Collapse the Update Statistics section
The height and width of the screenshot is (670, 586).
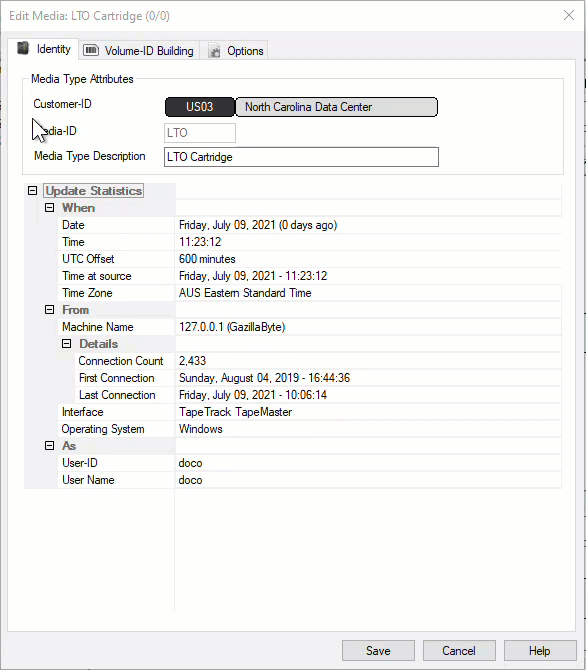pyautogui.click(x=32, y=191)
